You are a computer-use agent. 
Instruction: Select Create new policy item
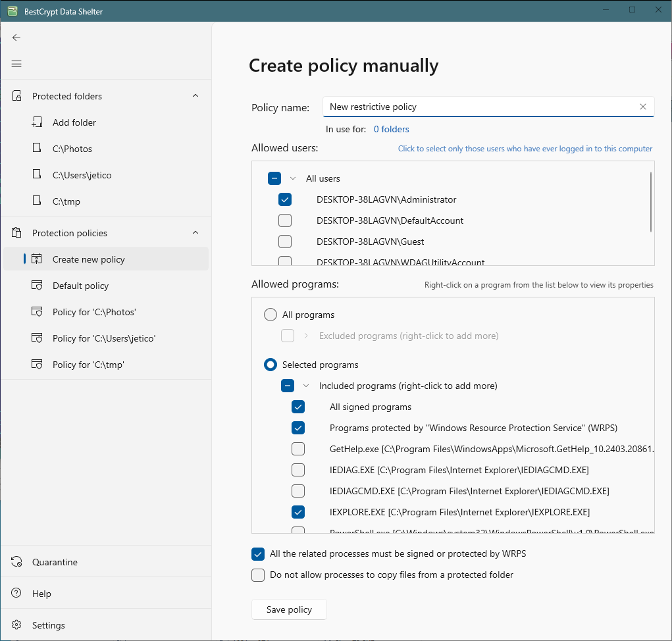106,259
